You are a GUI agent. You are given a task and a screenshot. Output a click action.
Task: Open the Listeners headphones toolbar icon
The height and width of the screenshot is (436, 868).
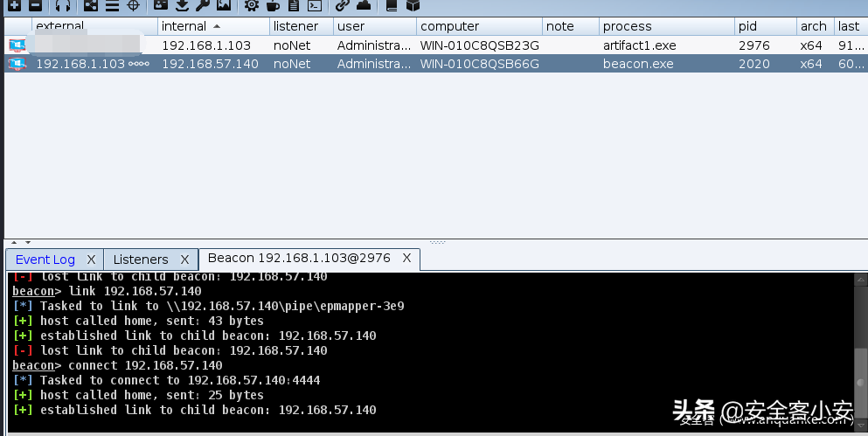pyautogui.click(x=63, y=5)
